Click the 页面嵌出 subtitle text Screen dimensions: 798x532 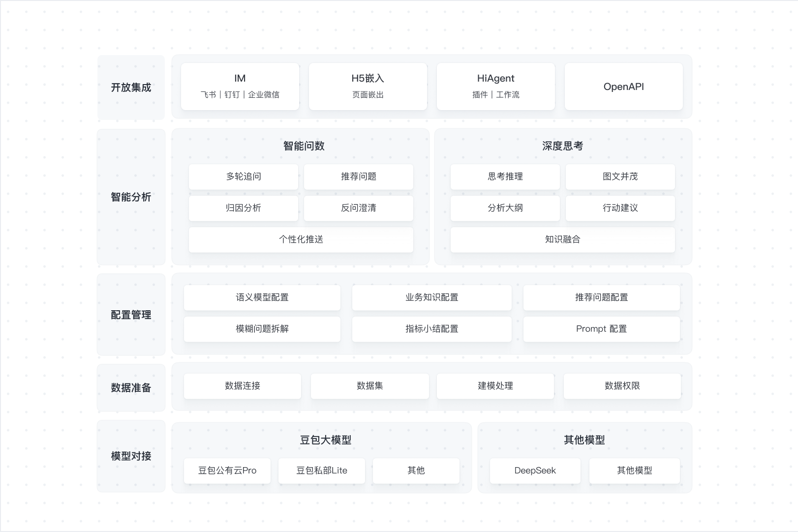(368, 95)
